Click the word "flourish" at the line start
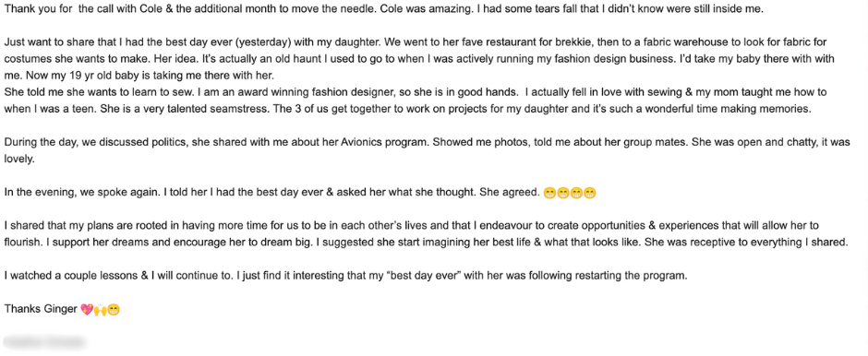The width and height of the screenshot is (868, 356). (19, 243)
